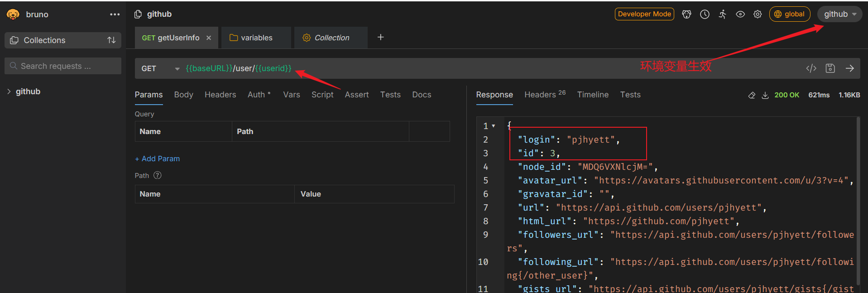868x293 pixels.
Task: Open the github environment dropdown
Action: [x=839, y=14]
